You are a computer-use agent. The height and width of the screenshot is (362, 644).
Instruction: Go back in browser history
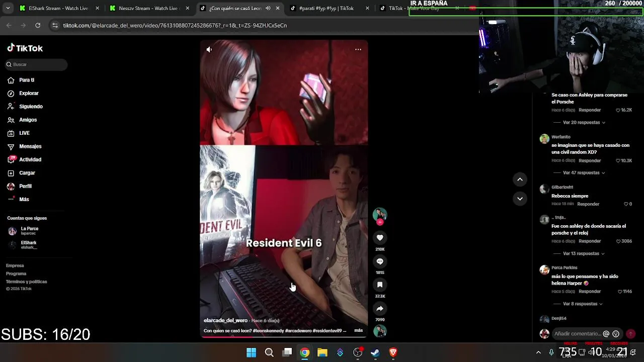coord(9,25)
